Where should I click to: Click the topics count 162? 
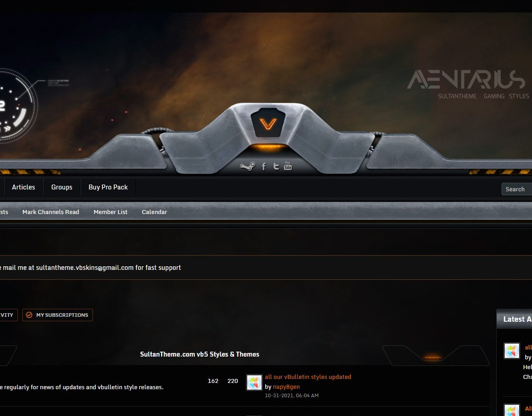pyautogui.click(x=213, y=381)
